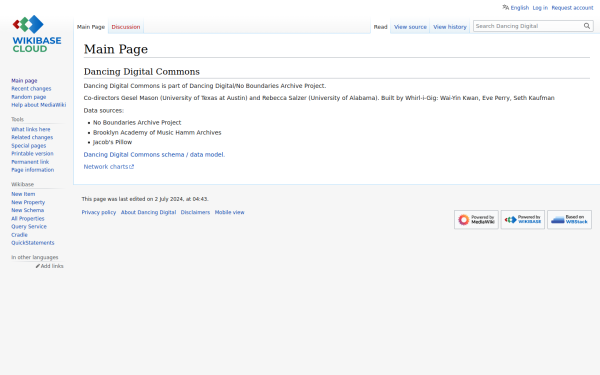Image resolution: width=600 pixels, height=375 pixels.
Task: Open the Cradle tool
Action: click(19, 235)
